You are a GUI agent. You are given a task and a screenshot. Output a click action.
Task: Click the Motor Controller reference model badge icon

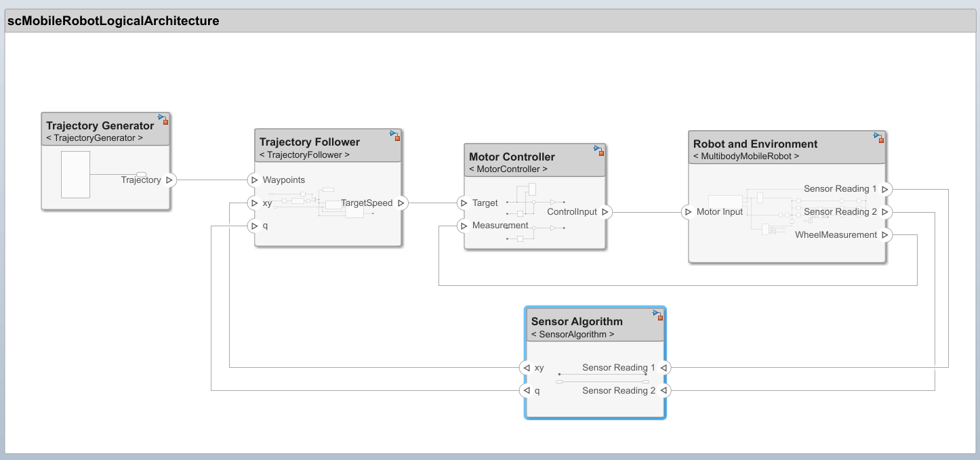598,150
